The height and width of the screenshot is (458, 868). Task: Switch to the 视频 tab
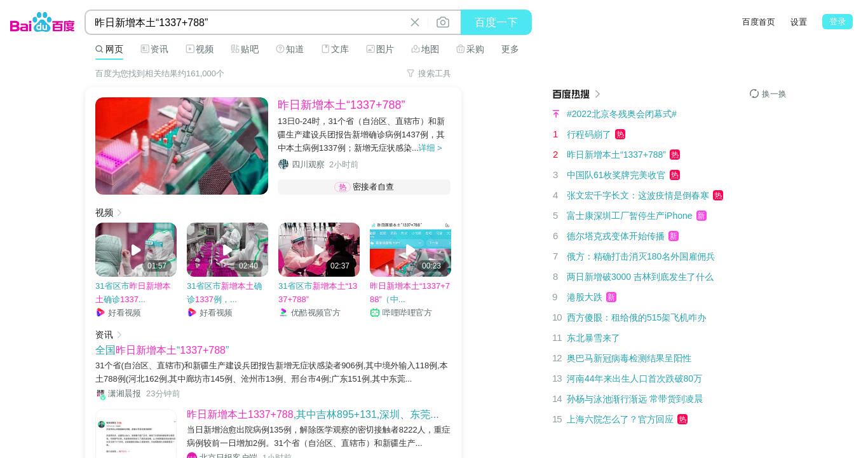200,49
